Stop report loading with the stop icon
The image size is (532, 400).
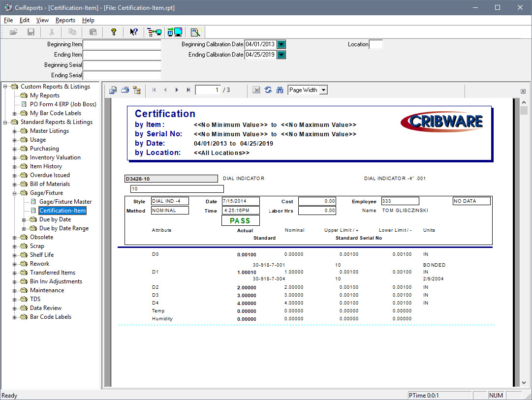(x=256, y=90)
